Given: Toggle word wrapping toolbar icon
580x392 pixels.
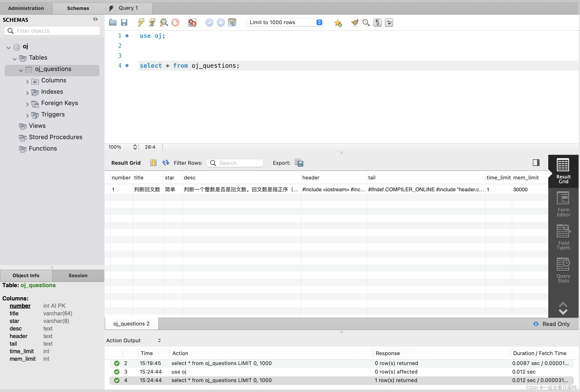Looking at the screenshot, I should (x=389, y=22).
